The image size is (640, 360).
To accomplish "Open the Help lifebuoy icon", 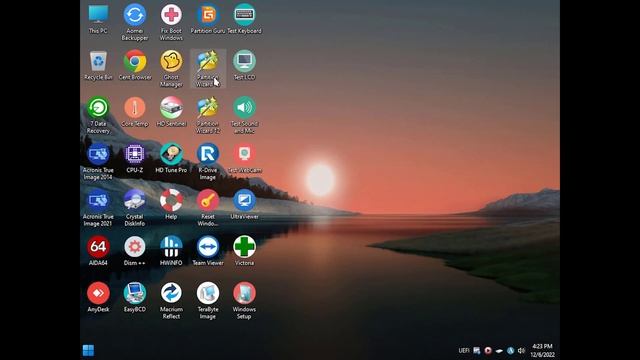I will 171,205.
